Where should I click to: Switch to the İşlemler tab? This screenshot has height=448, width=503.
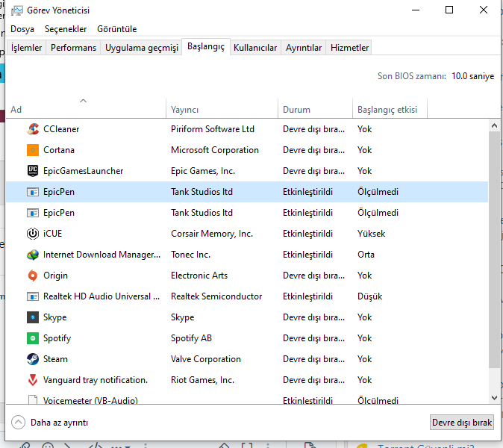pos(26,48)
